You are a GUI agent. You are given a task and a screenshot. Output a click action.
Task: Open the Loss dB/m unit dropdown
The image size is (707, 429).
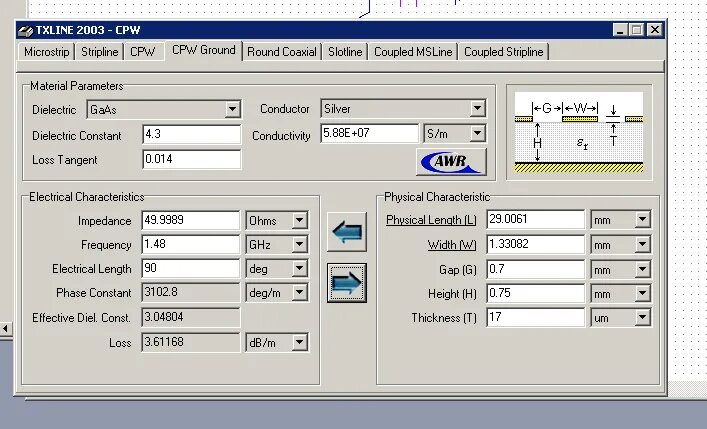pyautogui.click(x=277, y=342)
